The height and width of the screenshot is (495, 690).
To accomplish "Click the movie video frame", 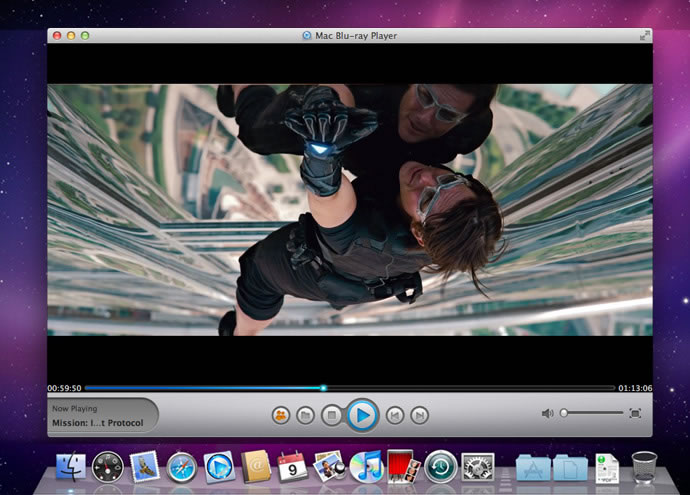I will pos(350,210).
